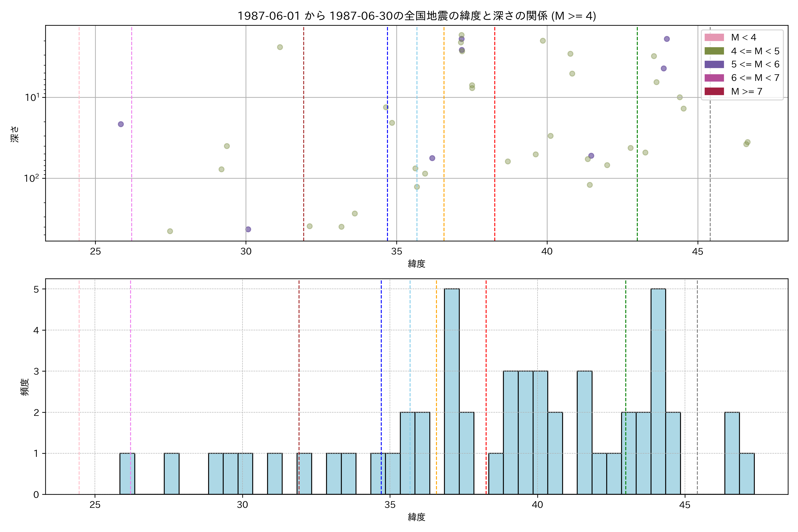The width and height of the screenshot is (798, 532).
Task: Click the 緯度 label under the scatter plot
Action: coord(416,264)
